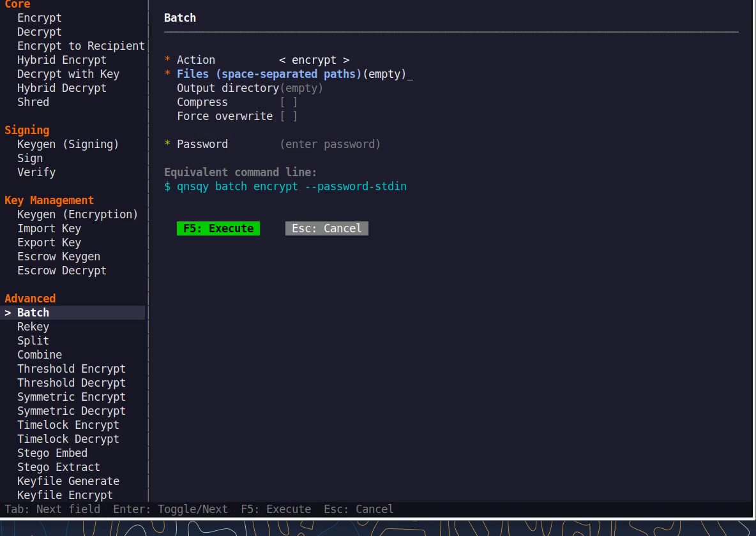756x536 pixels.
Task: Open Keyfile Generate
Action: click(x=68, y=480)
